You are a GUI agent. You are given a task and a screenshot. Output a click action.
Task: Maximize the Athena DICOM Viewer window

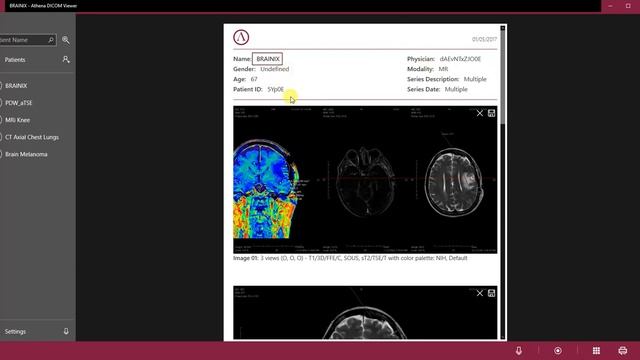point(628,6)
